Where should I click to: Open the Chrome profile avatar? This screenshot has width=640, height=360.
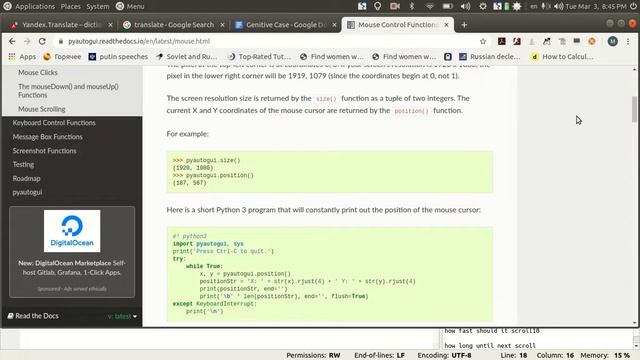click(x=612, y=41)
